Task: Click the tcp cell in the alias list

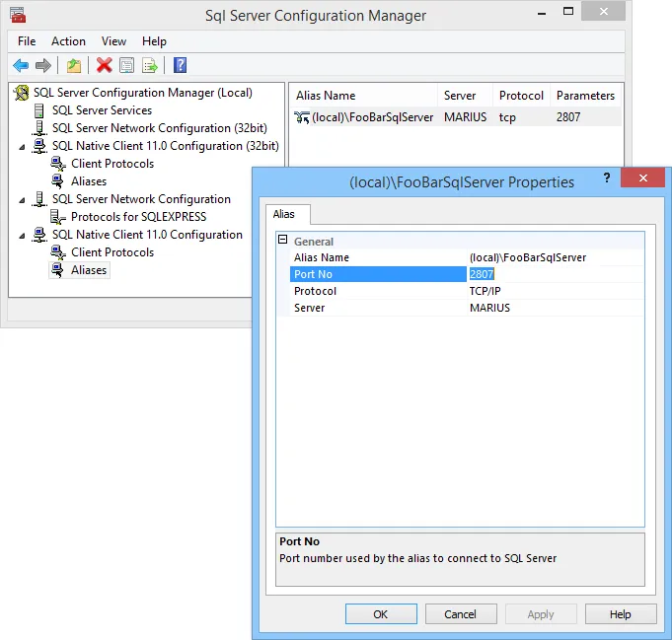Action: coord(507,117)
